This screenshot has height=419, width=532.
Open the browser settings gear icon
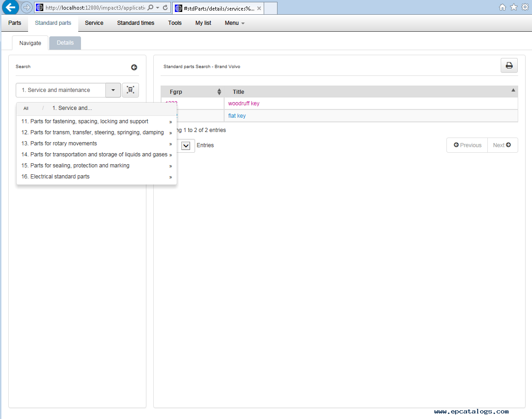[x=525, y=7]
